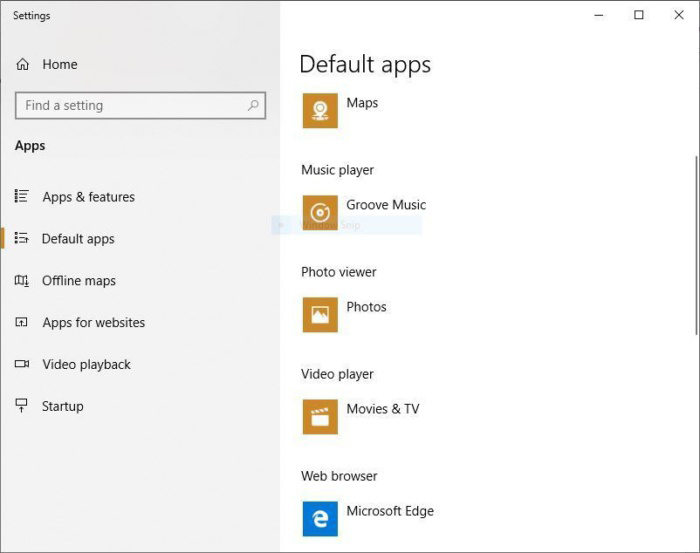Change default video player Movies & TV
This screenshot has width=700, height=553.
(382, 409)
